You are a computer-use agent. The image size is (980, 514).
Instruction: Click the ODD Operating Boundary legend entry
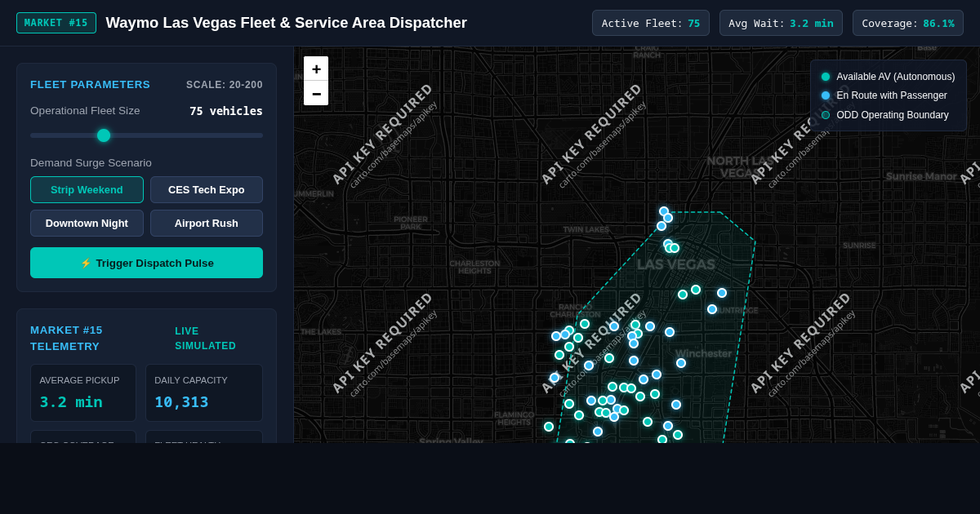point(885,115)
